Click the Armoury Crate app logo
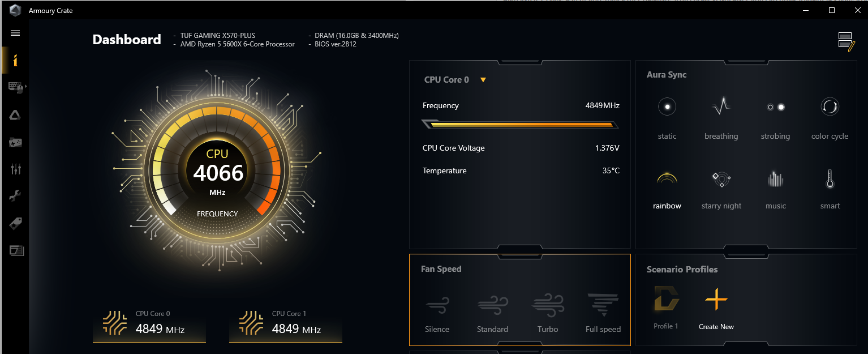The height and width of the screenshot is (354, 868). point(15,10)
